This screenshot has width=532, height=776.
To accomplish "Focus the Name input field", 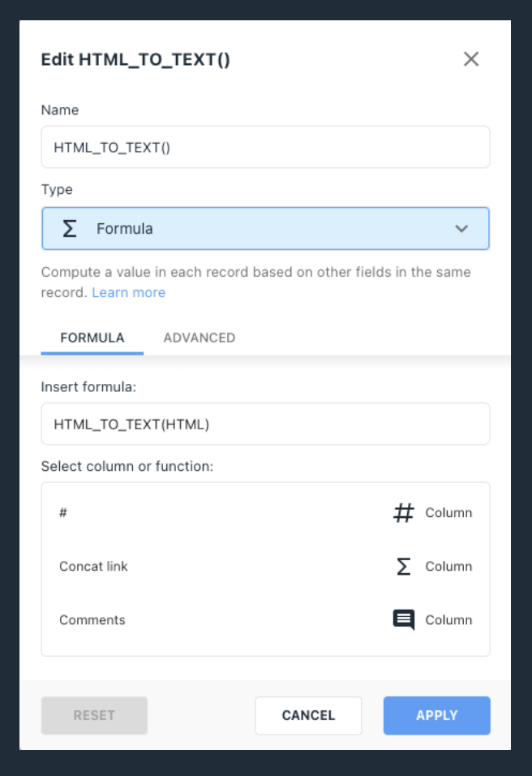I will click(265, 147).
